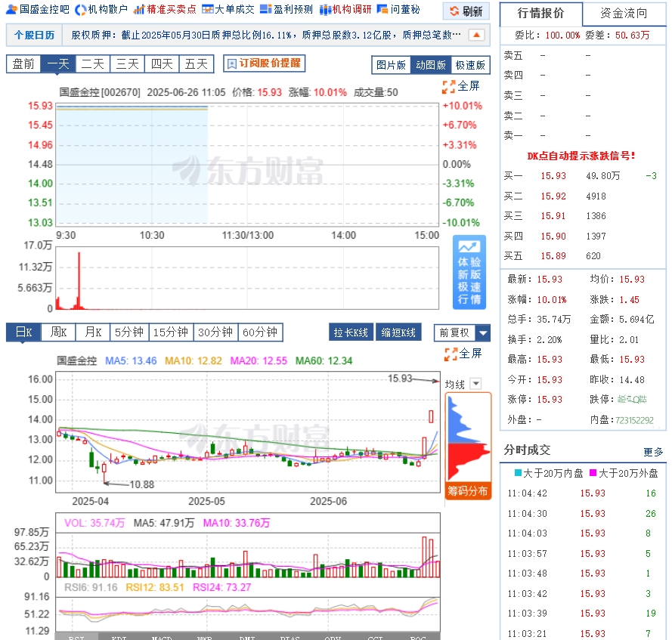Switch chart to 动图版 mode
Image resolution: width=672 pixels, height=640 pixels.
pos(430,65)
